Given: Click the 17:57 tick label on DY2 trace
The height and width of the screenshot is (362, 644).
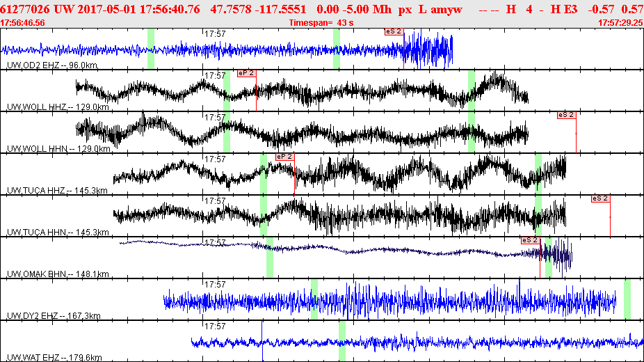Looking at the screenshot, I should click(215, 284).
